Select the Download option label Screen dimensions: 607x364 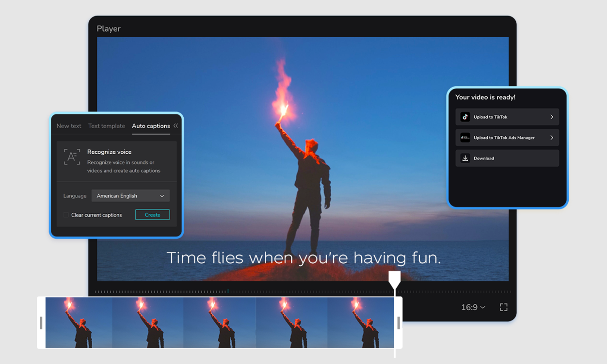[484, 158]
